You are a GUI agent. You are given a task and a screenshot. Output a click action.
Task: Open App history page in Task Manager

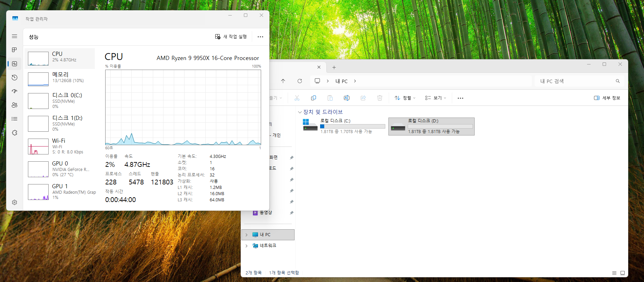[14, 78]
